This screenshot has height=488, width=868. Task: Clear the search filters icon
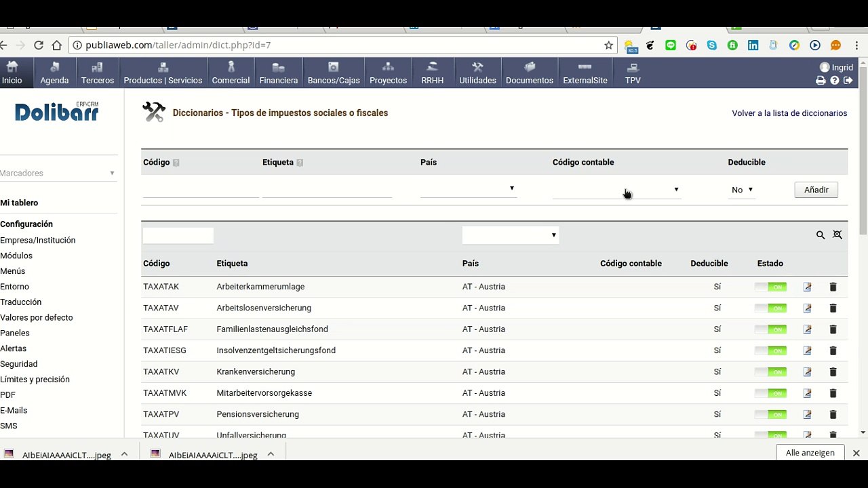click(837, 235)
